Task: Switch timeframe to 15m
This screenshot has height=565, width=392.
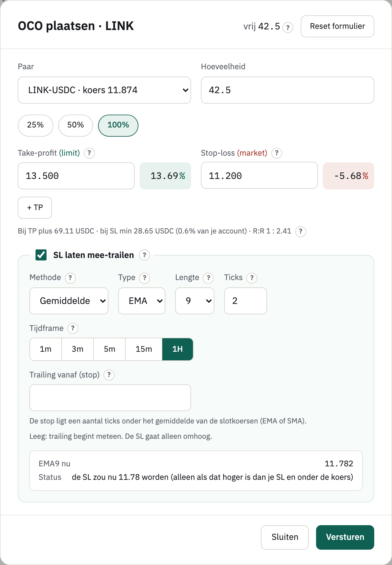Action: click(x=144, y=349)
